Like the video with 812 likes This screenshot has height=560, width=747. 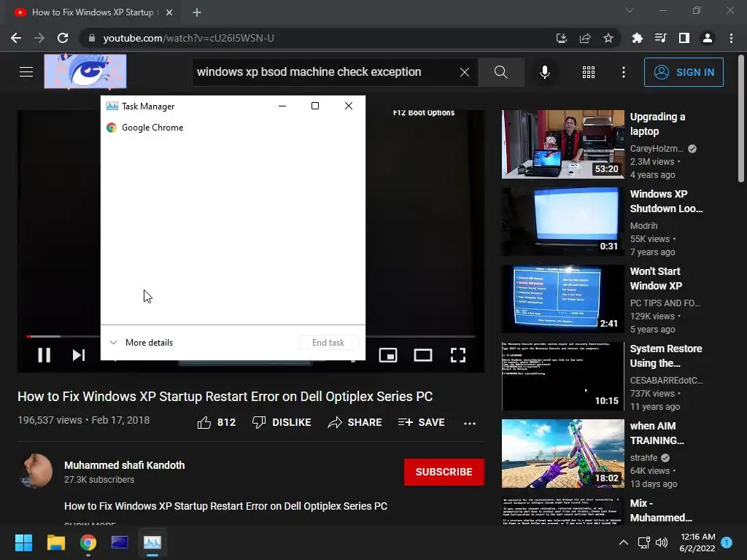(x=217, y=422)
